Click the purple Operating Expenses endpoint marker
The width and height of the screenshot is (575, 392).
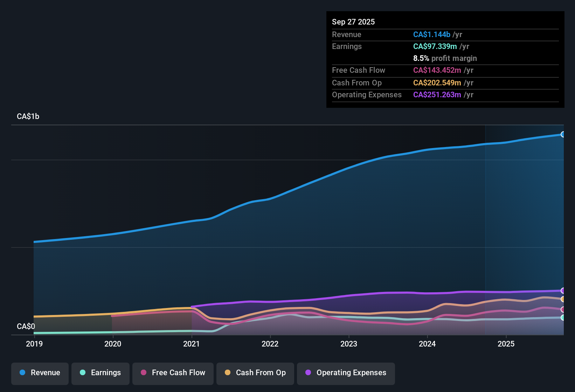point(563,290)
